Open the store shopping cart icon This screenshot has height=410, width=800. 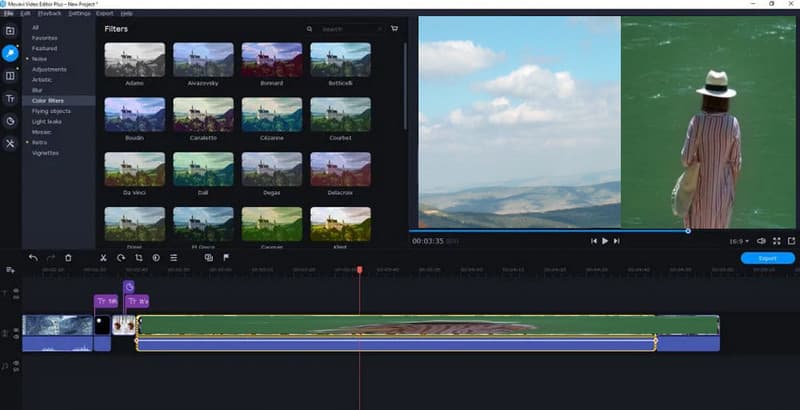pos(394,29)
